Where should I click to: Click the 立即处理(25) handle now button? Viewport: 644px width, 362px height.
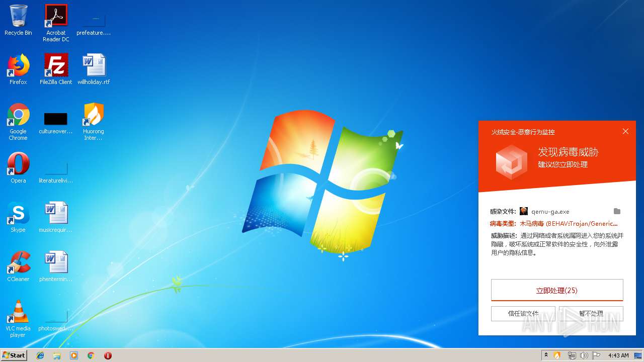point(557,291)
